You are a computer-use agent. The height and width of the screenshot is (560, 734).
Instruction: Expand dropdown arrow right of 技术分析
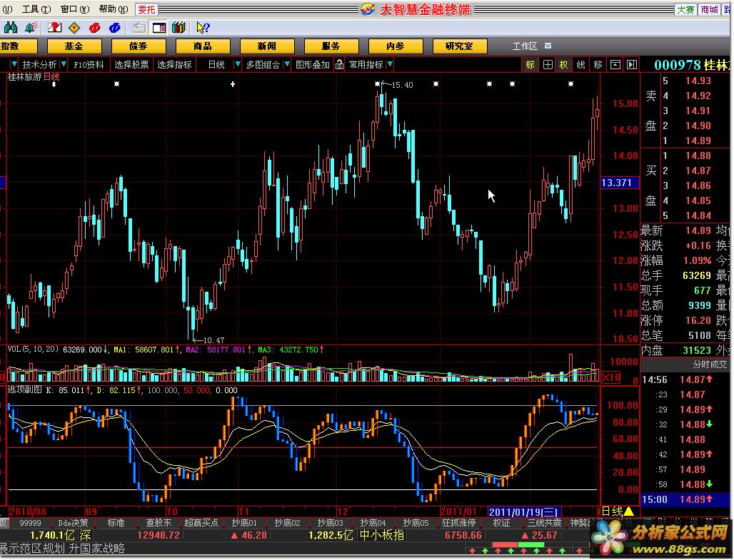64,64
